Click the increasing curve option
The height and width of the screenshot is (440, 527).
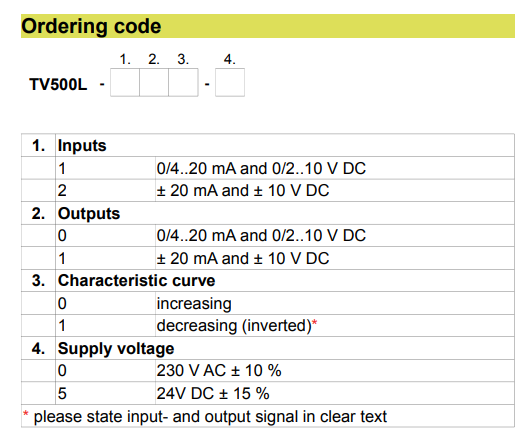point(268,303)
